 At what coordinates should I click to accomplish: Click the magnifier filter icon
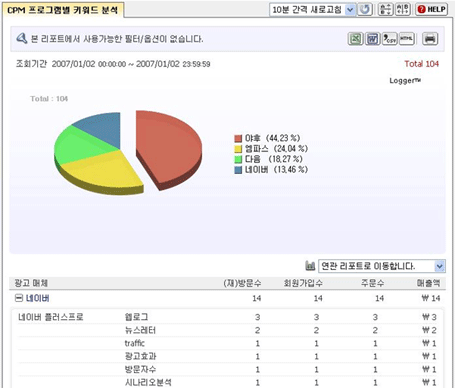22,39
